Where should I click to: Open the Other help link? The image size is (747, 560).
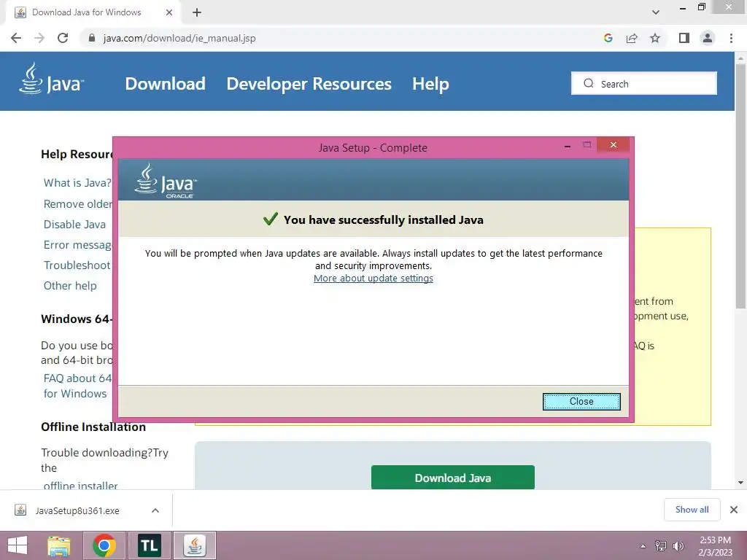tap(70, 286)
